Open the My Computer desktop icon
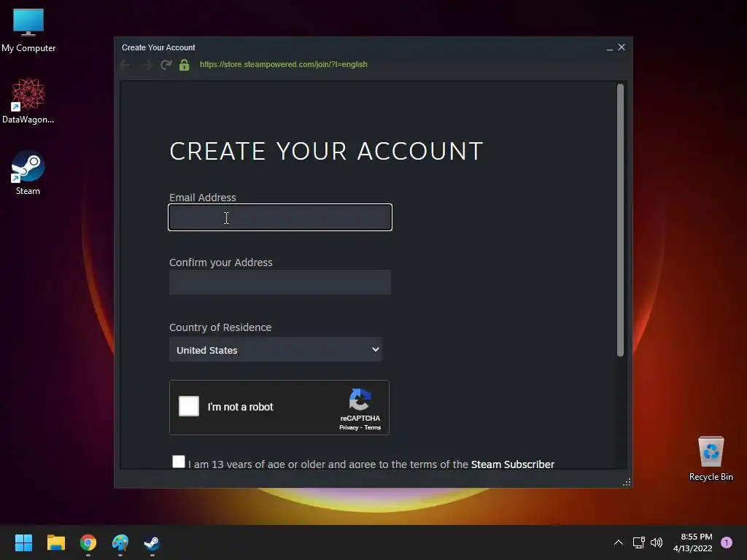 (x=28, y=30)
